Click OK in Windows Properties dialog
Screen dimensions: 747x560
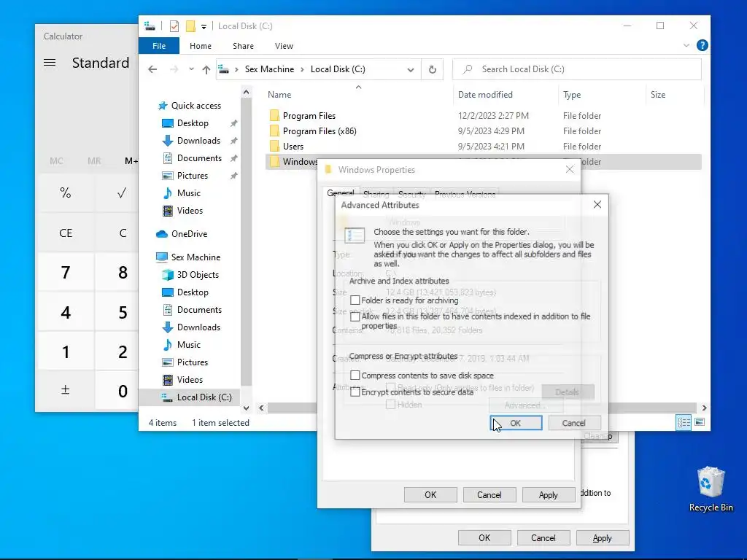click(430, 495)
